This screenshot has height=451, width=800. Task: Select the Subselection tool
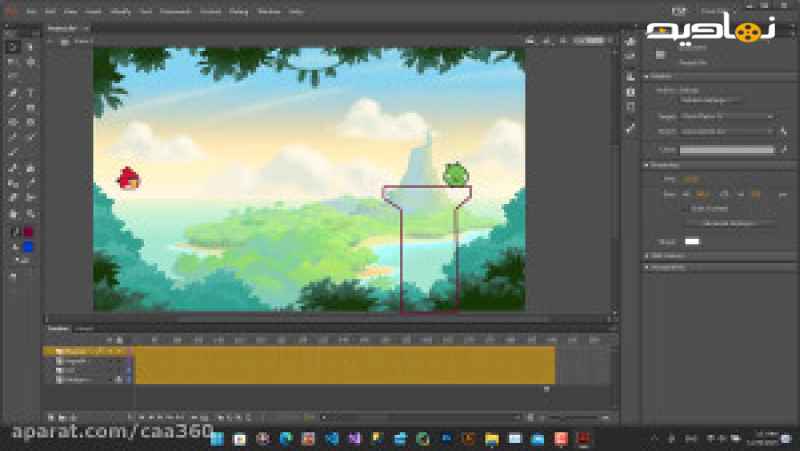tap(30, 47)
